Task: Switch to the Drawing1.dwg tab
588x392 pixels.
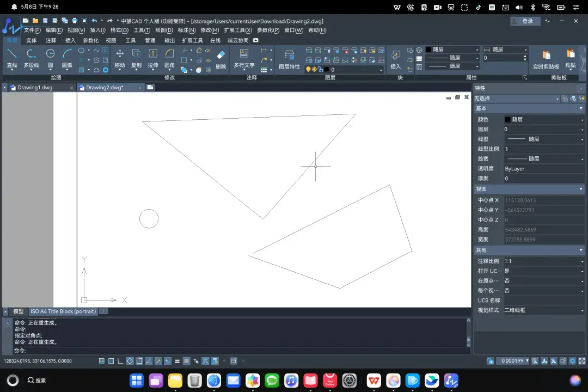Action: [35, 88]
